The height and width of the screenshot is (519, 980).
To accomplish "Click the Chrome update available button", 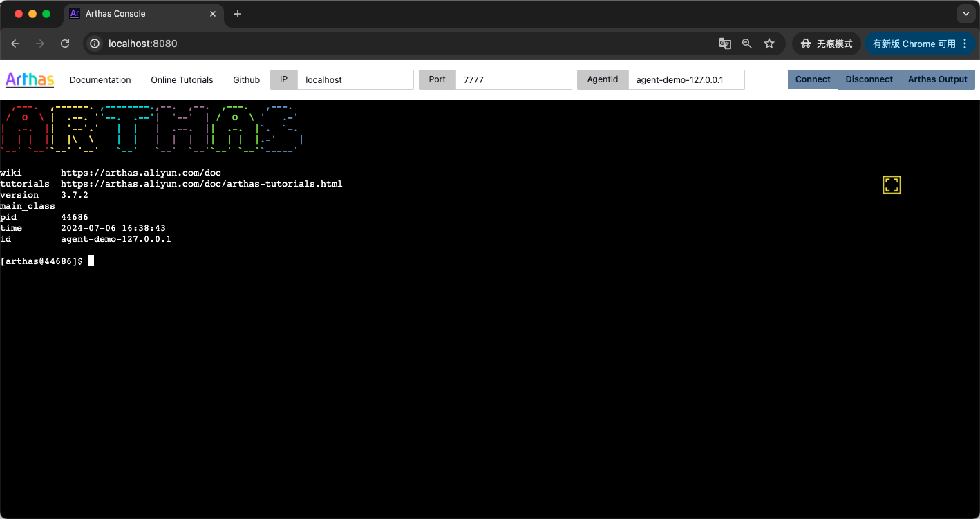I will pyautogui.click(x=920, y=44).
